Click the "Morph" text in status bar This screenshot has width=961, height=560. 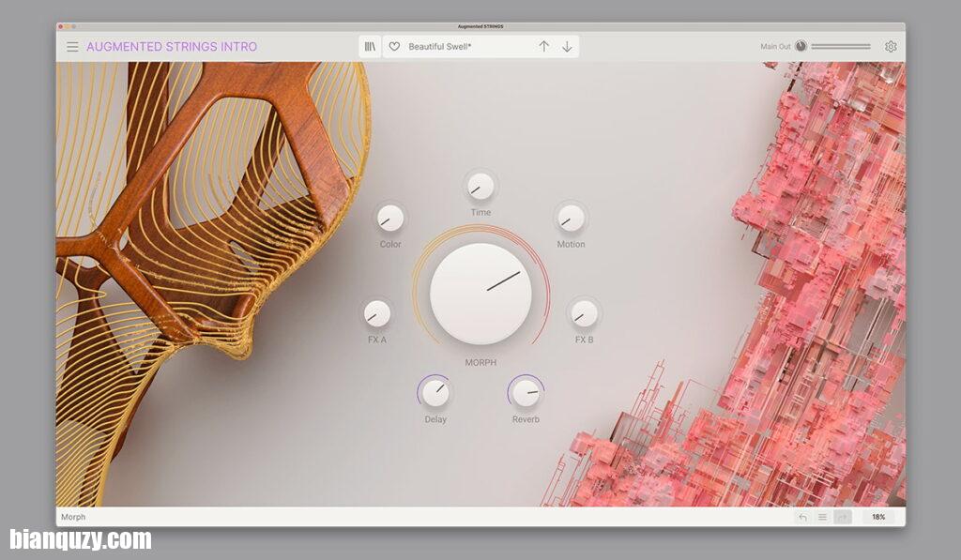[x=73, y=517]
